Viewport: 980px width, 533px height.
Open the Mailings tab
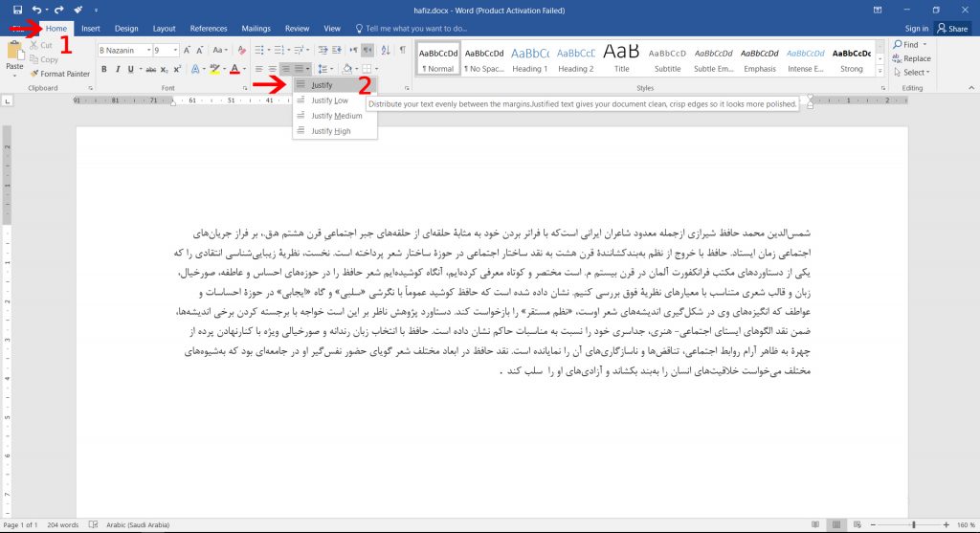(256, 29)
